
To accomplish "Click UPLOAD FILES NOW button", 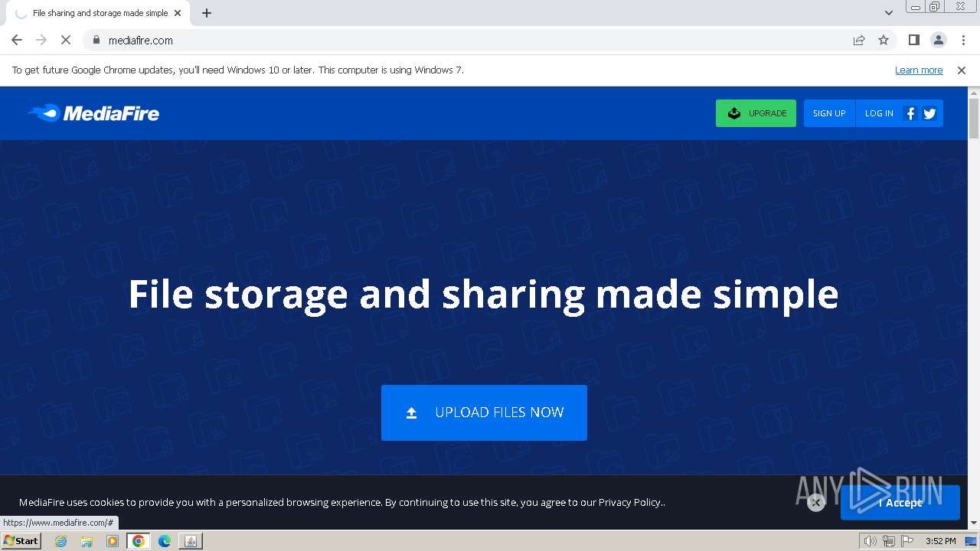I will click(484, 412).
